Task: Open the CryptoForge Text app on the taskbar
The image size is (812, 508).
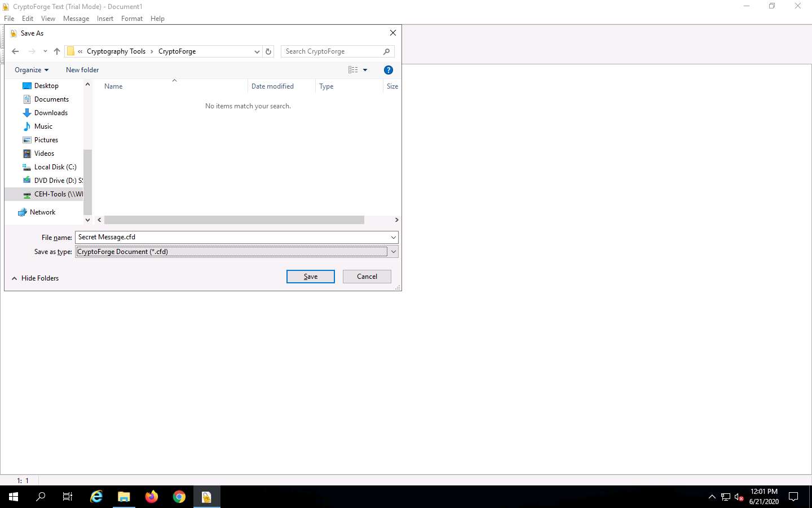Action: click(x=206, y=497)
